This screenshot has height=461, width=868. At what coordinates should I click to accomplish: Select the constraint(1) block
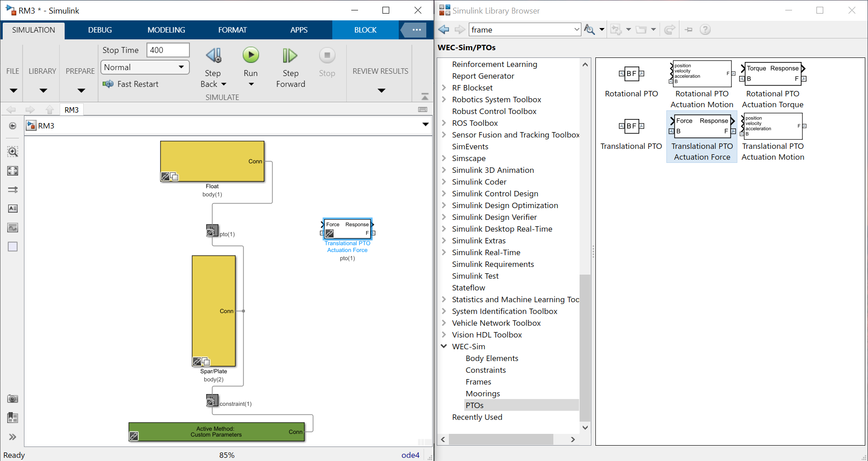tap(212, 400)
